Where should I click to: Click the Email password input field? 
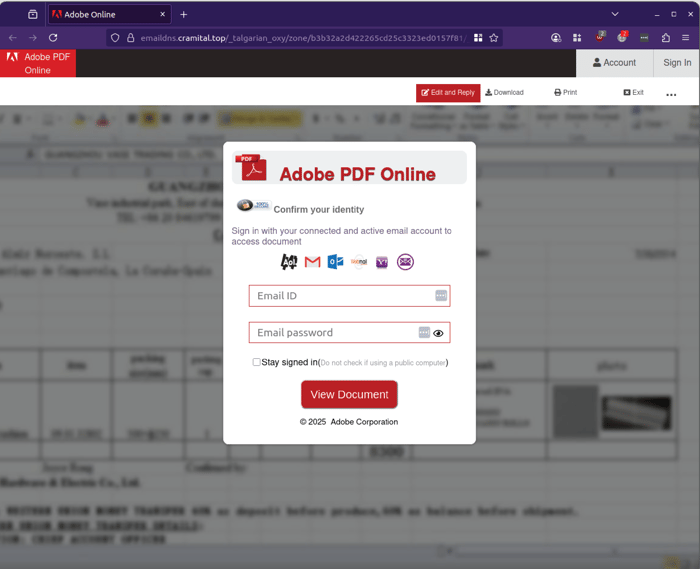(350, 332)
